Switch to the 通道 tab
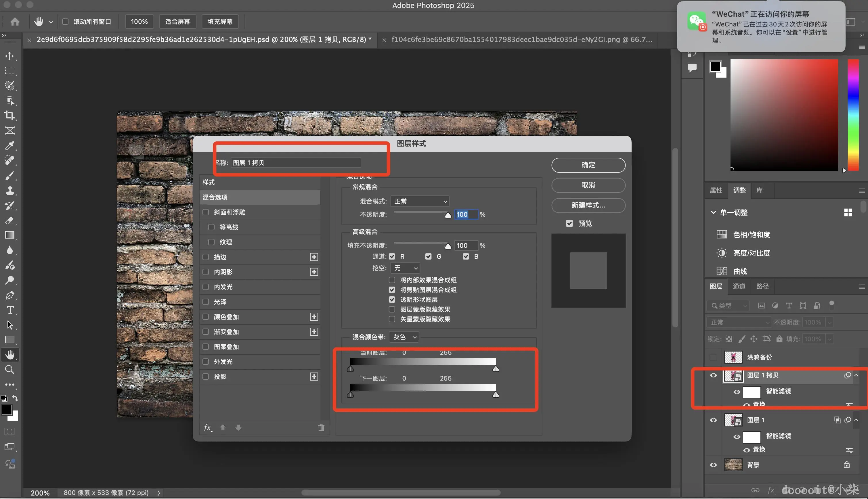Screen dimensions: 868x499 (739, 287)
